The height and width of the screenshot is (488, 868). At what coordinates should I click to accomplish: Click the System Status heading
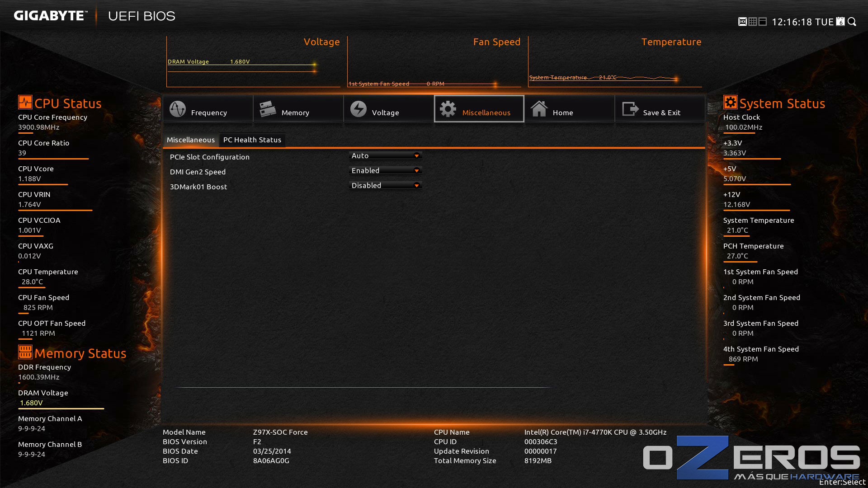782,103
